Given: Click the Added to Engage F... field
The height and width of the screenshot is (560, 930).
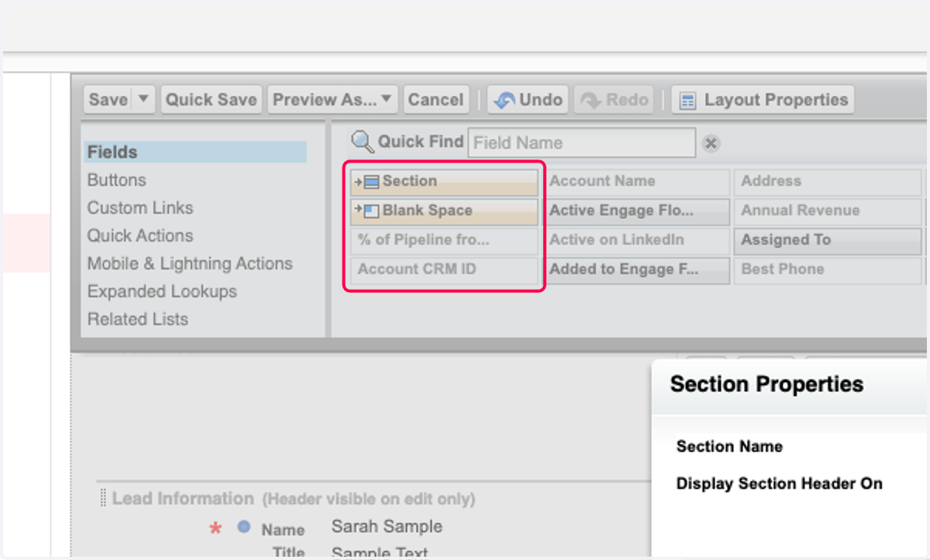Looking at the screenshot, I should [636, 270].
